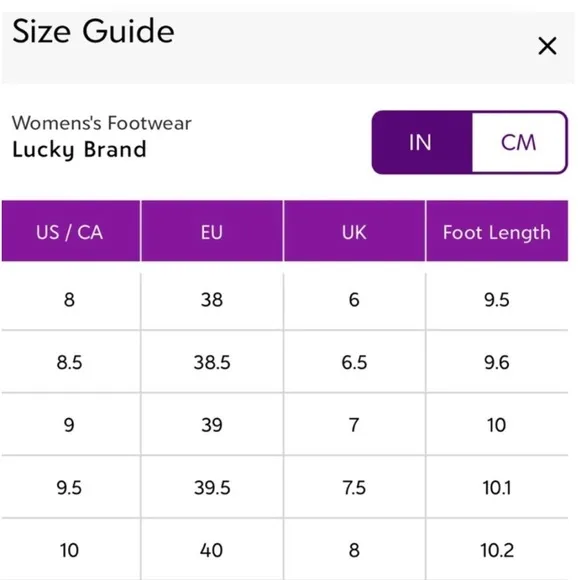Close the Size Guide with the X icon
Screen dimensions: 580x580
click(547, 46)
